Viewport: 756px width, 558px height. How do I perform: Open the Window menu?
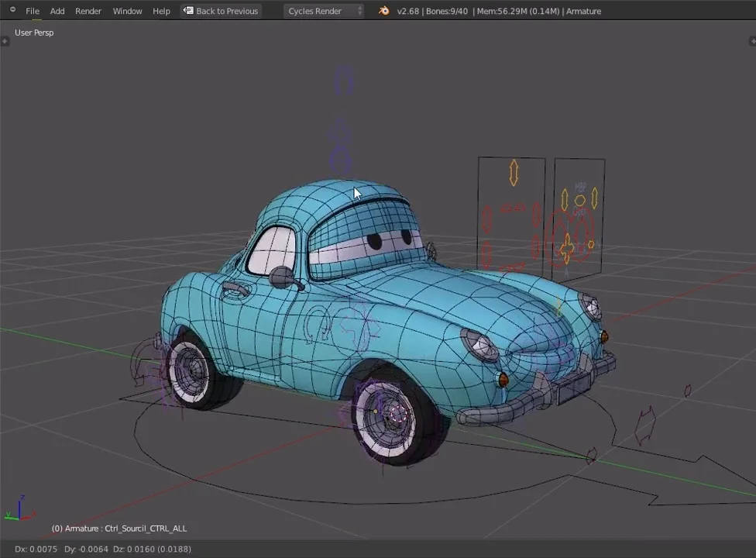tap(127, 11)
